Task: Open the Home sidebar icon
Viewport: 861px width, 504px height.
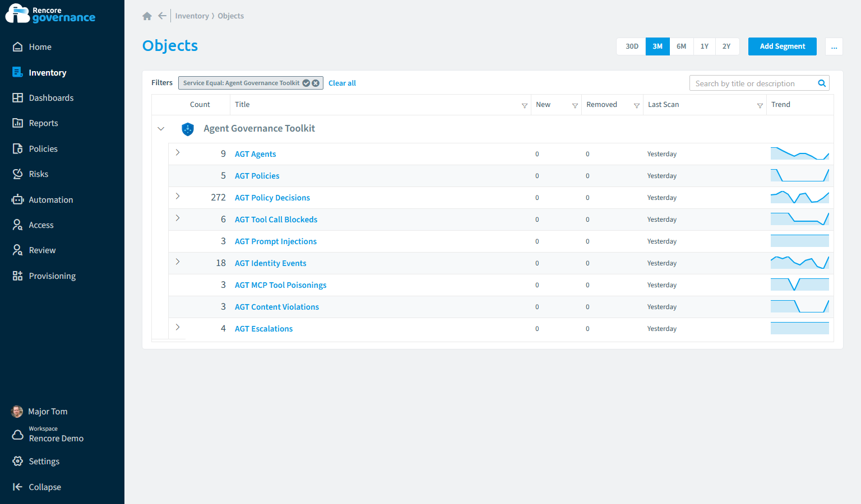Action: tap(17, 47)
